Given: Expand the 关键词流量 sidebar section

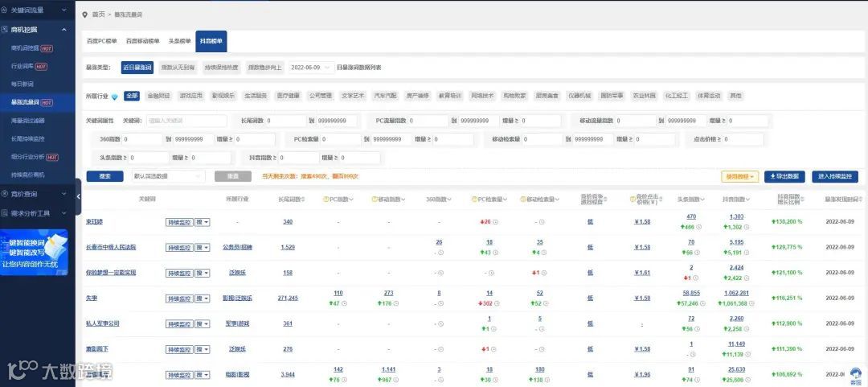Looking at the screenshot, I should coord(64,10).
